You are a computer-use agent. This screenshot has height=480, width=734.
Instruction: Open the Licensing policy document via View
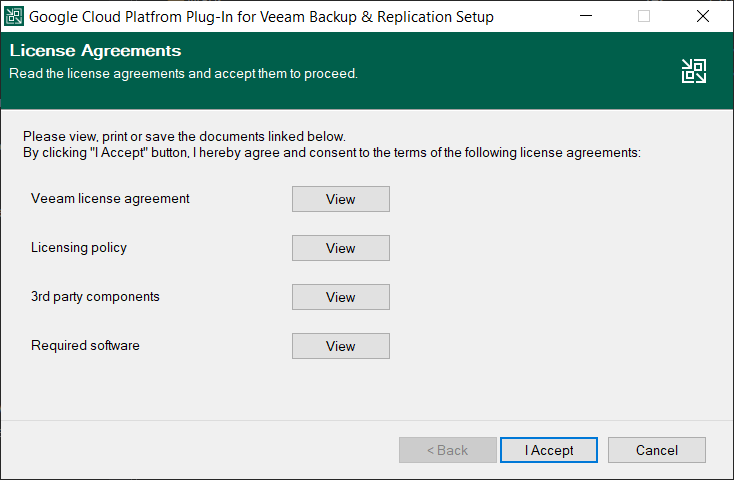[x=340, y=248]
